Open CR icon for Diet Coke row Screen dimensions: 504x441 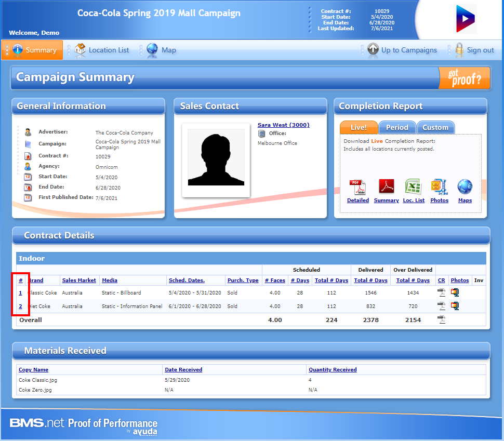pyautogui.click(x=441, y=306)
